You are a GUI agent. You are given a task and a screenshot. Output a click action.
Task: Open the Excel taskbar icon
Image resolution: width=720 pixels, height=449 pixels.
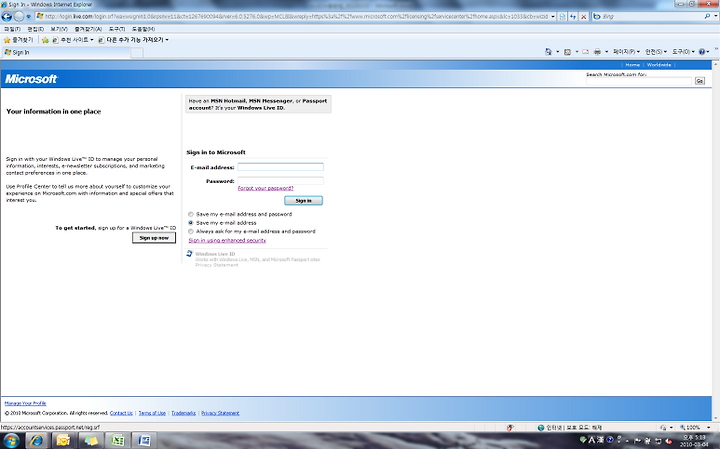tap(118, 441)
